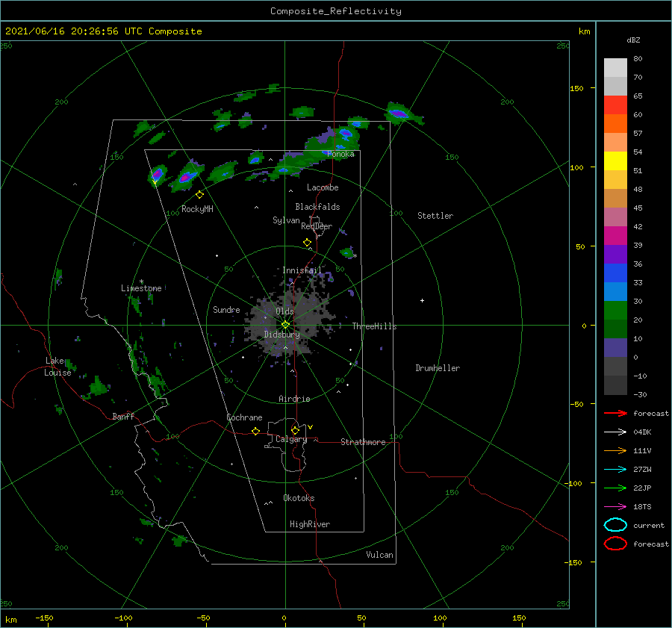Click the Strathmore town label

coord(363,442)
